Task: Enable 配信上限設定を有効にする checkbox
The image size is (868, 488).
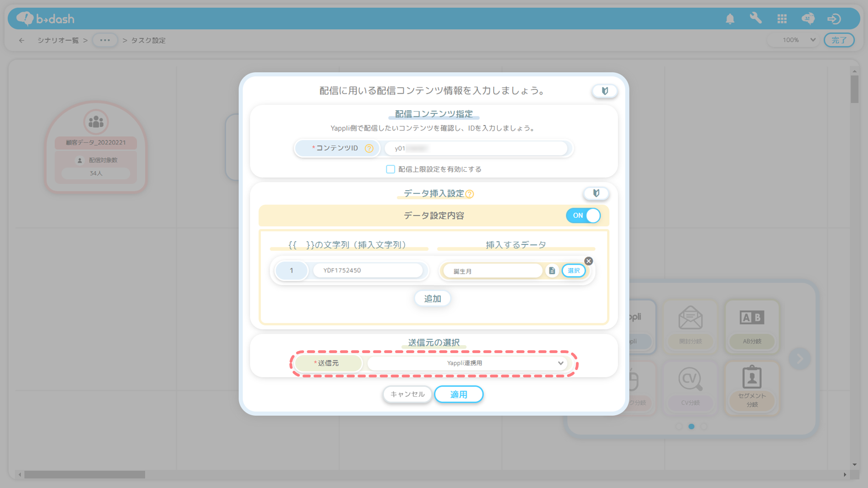Action: click(x=390, y=169)
